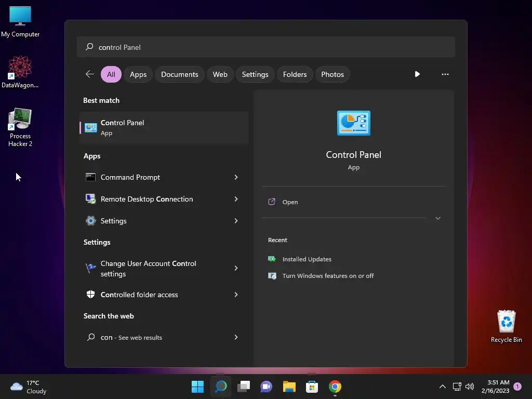Expand Change User Account Control arrow
The height and width of the screenshot is (399, 532).
(x=236, y=268)
